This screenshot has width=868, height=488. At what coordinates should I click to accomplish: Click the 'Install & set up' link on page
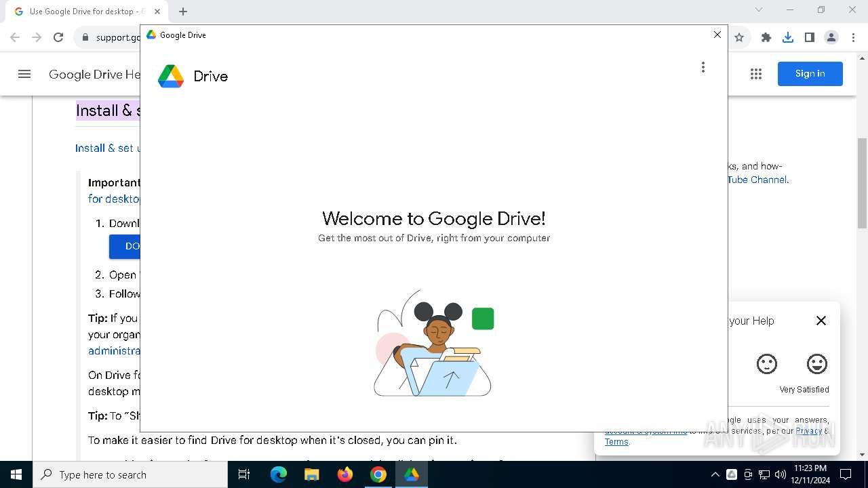107,148
